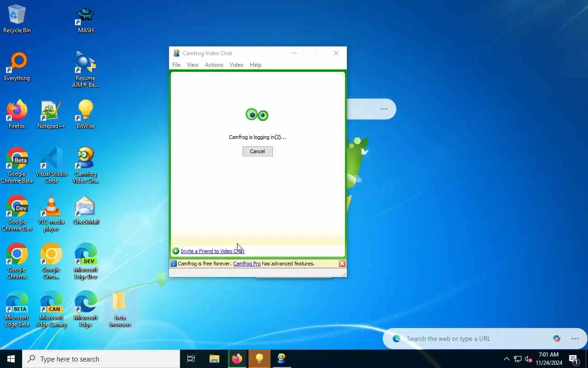Select the Google Chrome Beta desktop icon
Image resolution: width=588 pixels, height=368 pixels.
coord(17,166)
